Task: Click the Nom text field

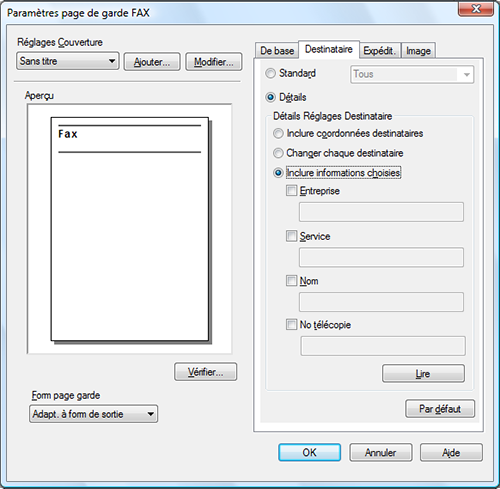Action: [x=381, y=302]
